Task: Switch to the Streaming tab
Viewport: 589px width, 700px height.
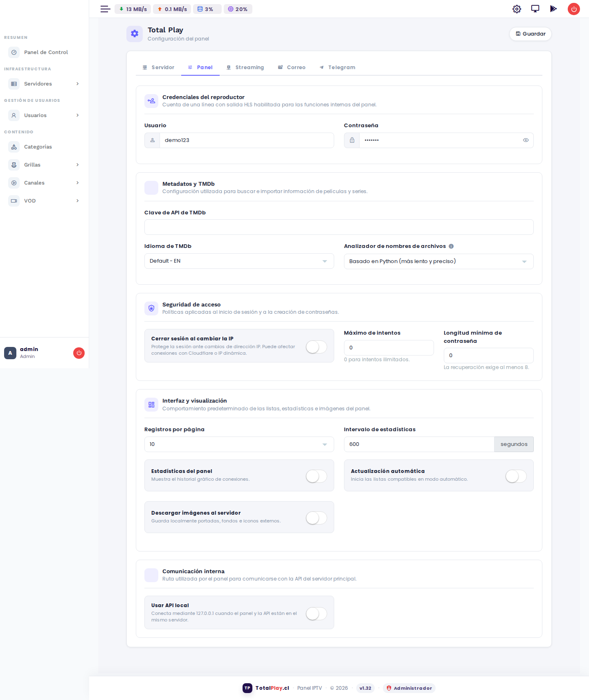Action: (x=245, y=68)
